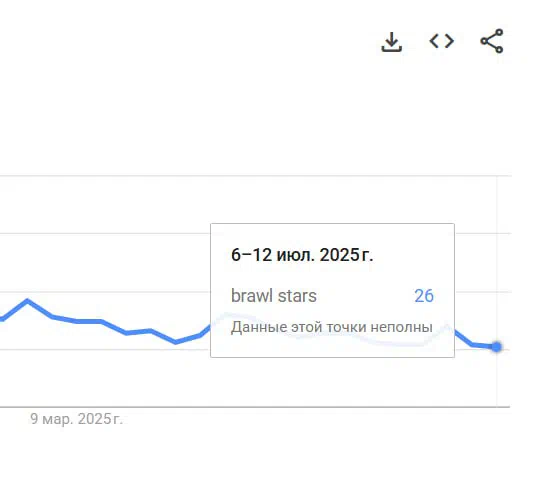The height and width of the screenshot is (503, 540).
Task: Click the lowest dip left of tooltip
Action: point(176,342)
